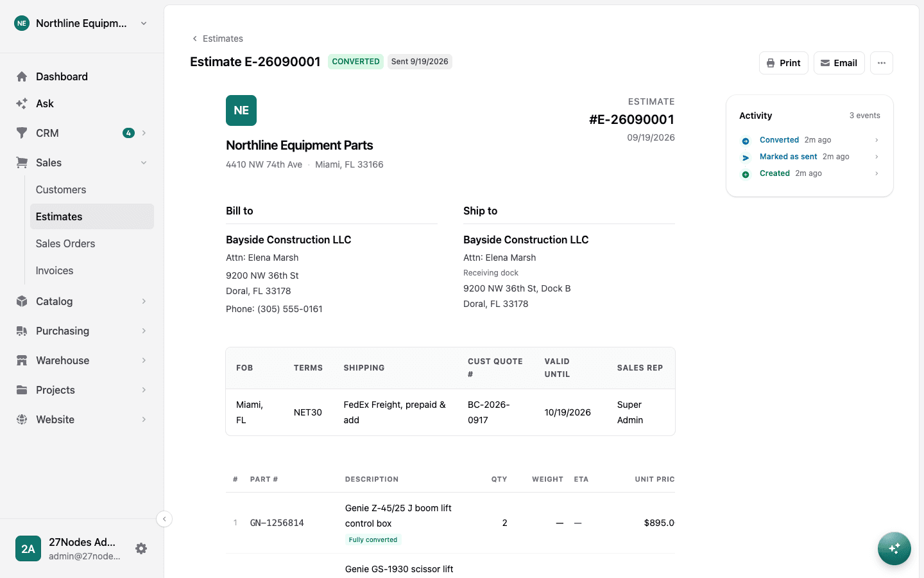Click the NE company logo on the estimate
The height and width of the screenshot is (578, 924).
(241, 110)
